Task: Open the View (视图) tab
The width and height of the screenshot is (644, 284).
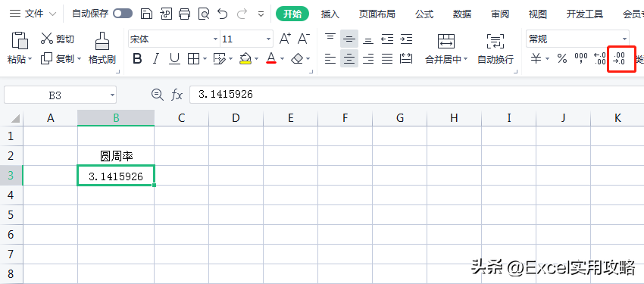Action: [x=538, y=14]
